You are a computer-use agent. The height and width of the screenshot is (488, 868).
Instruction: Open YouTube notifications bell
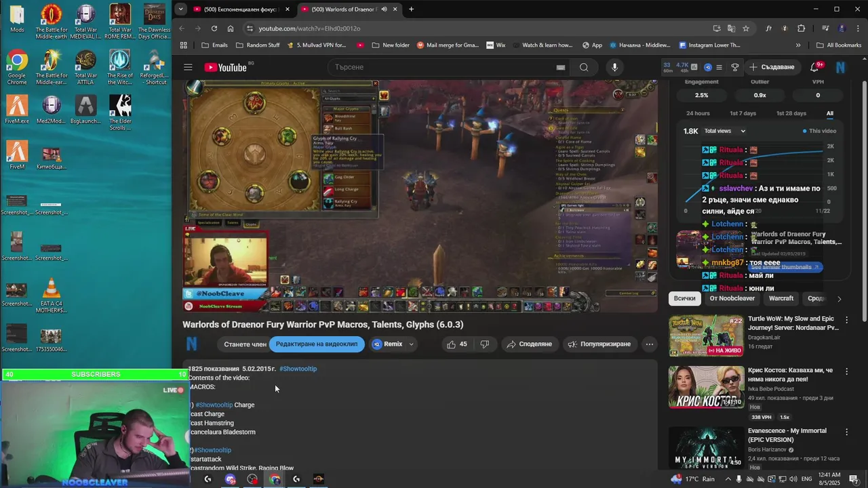point(815,67)
